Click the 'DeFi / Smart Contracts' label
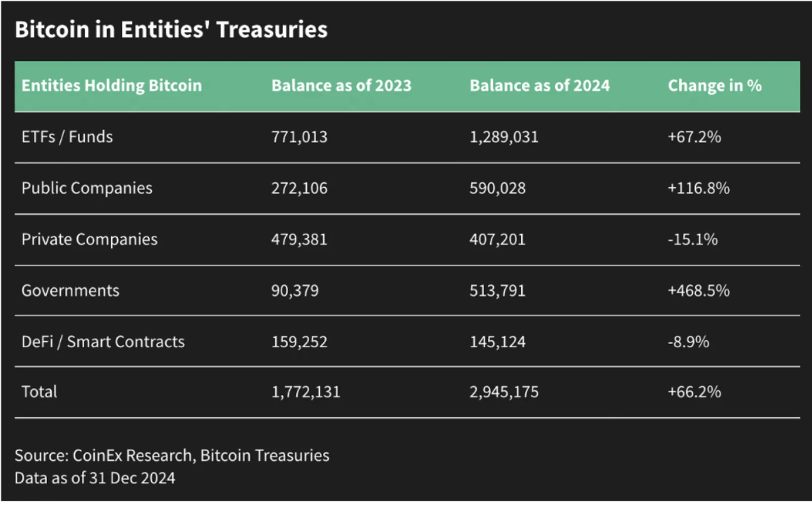Screen dimensions: 812x505 coord(103,342)
